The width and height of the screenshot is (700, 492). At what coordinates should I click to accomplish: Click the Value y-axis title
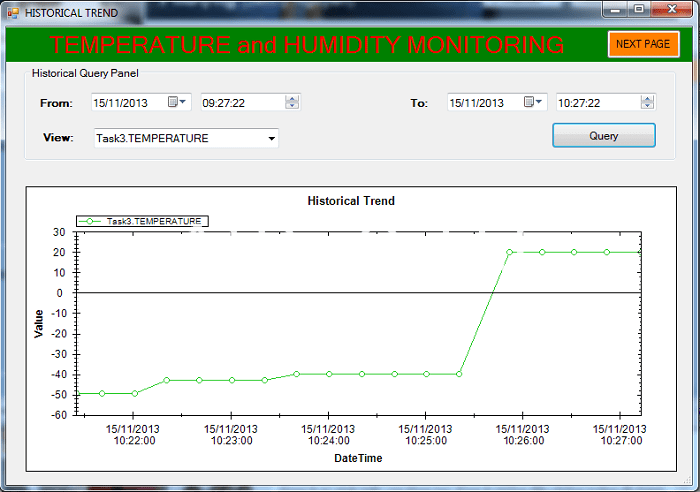pos(39,324)
